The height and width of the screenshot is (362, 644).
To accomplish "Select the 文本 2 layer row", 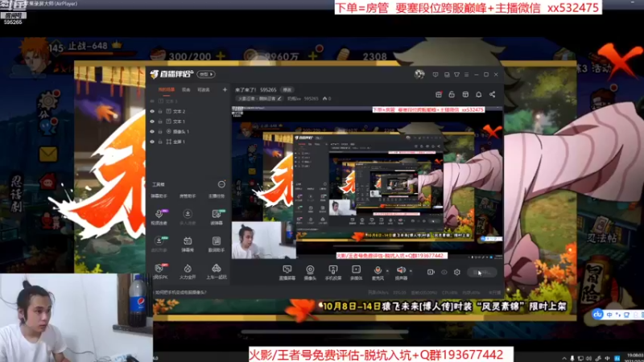I will pyautogui.click(x=188, y=111).
